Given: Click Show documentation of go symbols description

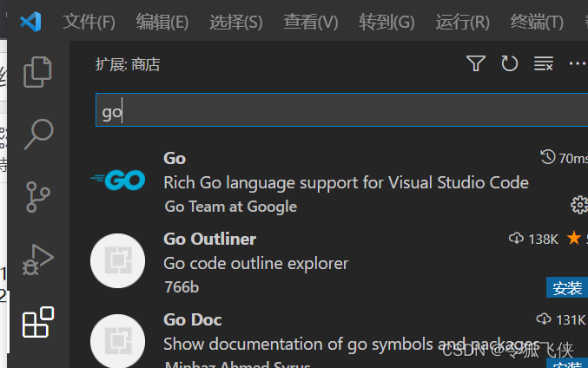Looking at the screenshot, I should coord(352,344).
